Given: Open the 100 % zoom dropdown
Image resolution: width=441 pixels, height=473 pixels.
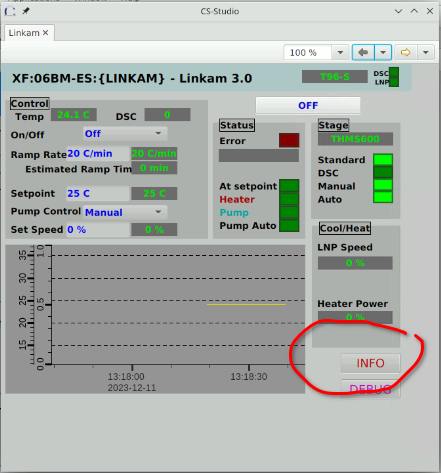Looking at the screenshot, I should coord(340,52).
